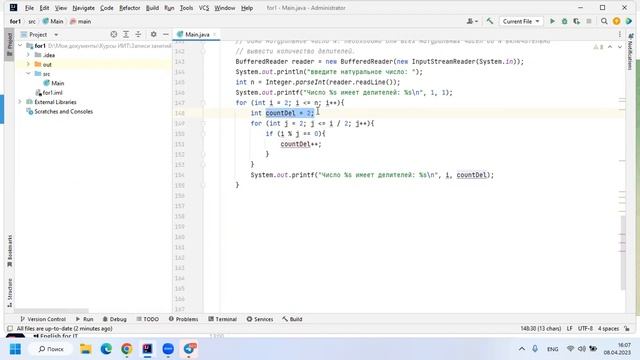Image resolution: width=640 pixels, height=360 pixels.
Task: Open the Notifications side panel
Action: point(631,52)
